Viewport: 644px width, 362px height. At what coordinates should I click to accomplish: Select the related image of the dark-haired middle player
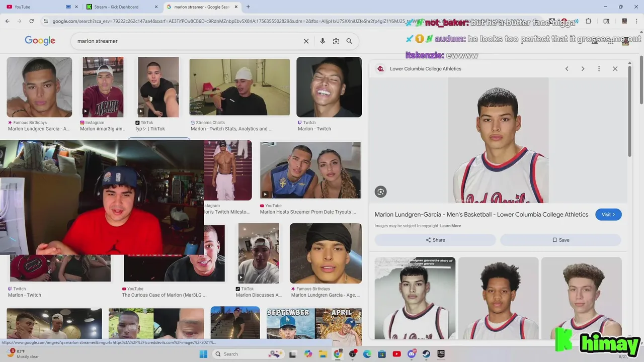(498, 298)
